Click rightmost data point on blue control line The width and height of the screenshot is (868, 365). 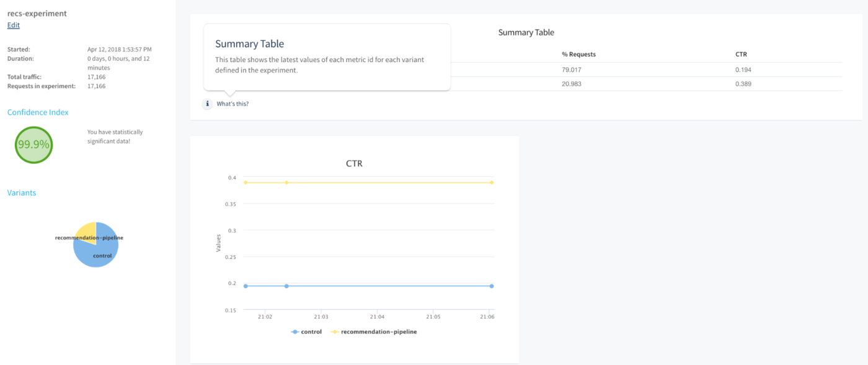click(x=491, y=286)
